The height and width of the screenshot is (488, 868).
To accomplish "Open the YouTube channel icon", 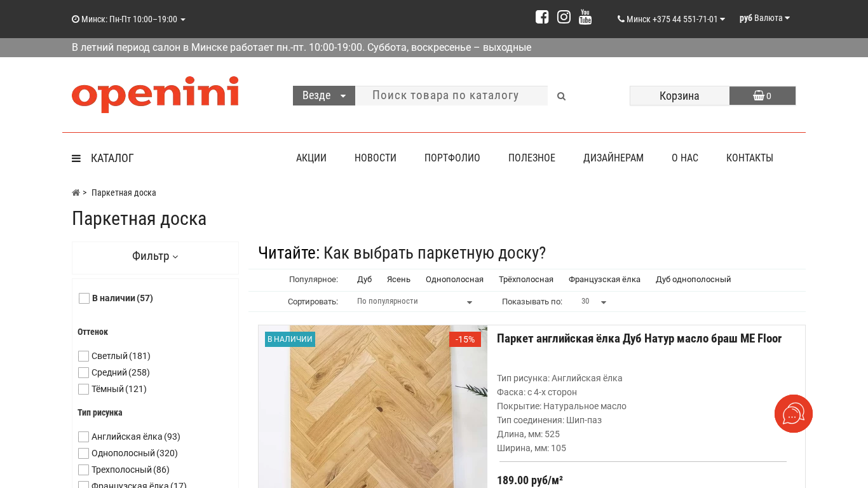I will (585, 17).
